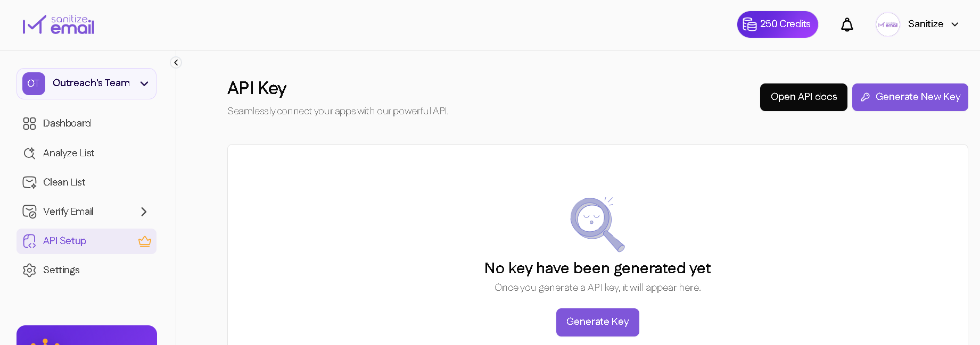The width and height of the screenshot is (980, 345).
Task: Click Generate New Key button
Action: (x=910, y=97)
